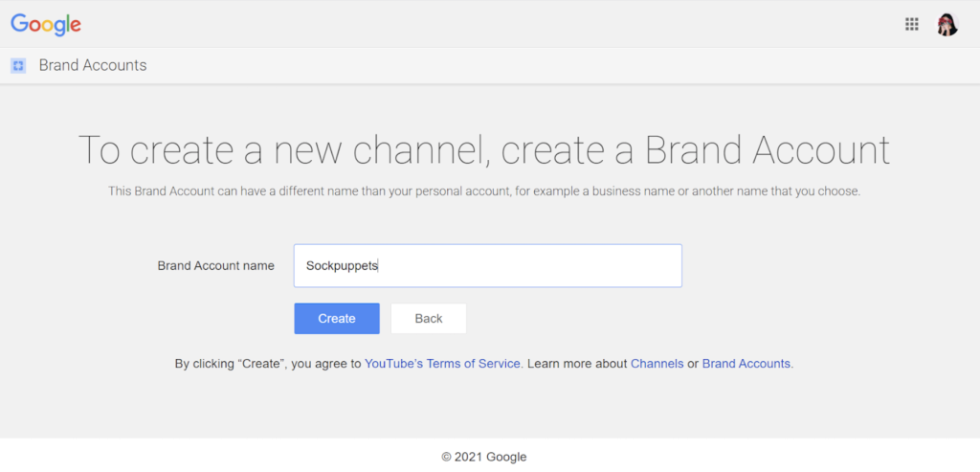Click the "Brand Account name" field label
980x472 pixels.
[215, 266]
